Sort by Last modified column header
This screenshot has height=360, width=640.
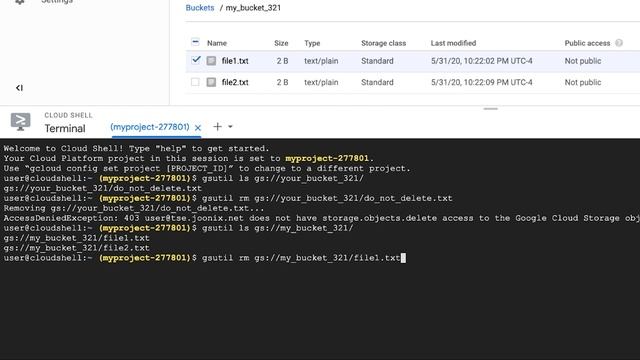coord(453,43)
